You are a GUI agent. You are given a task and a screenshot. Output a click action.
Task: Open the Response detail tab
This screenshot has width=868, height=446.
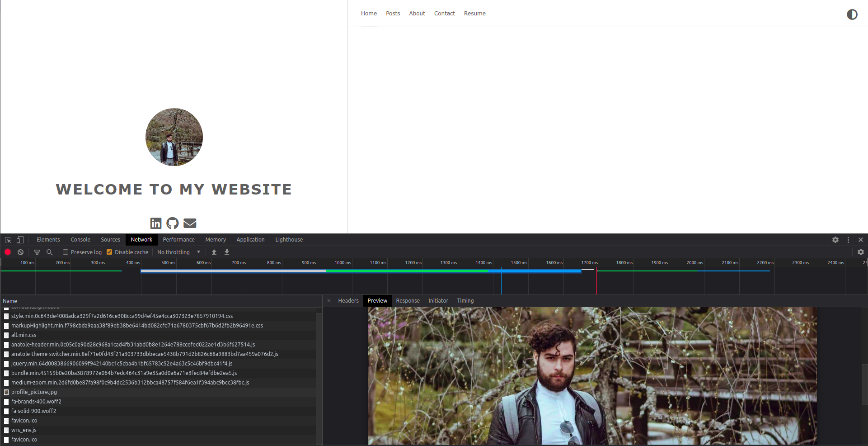408,301
